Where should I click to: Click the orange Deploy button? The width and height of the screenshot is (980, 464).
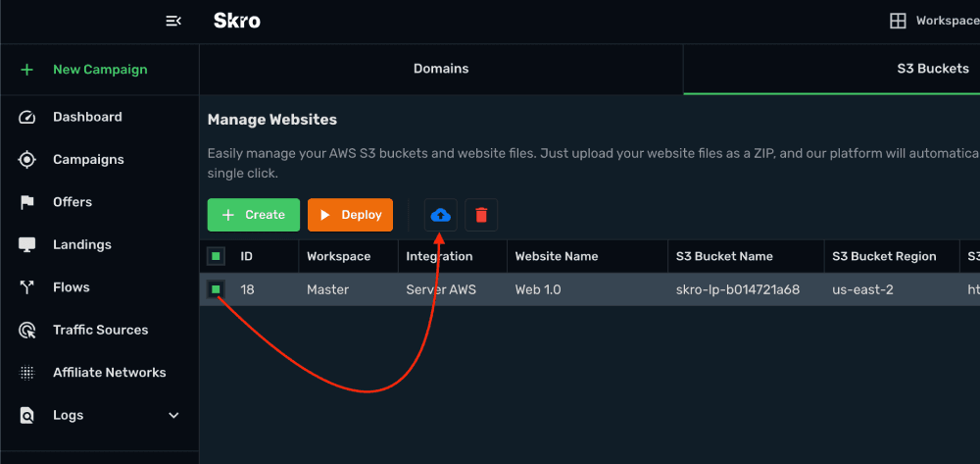coord(350,215)
